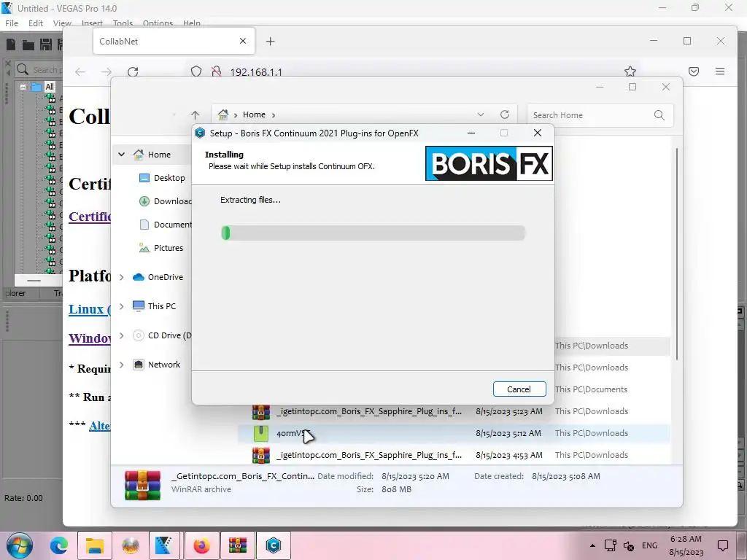Switch to WinRAR in the taskbar

click(x=238, y=545)
